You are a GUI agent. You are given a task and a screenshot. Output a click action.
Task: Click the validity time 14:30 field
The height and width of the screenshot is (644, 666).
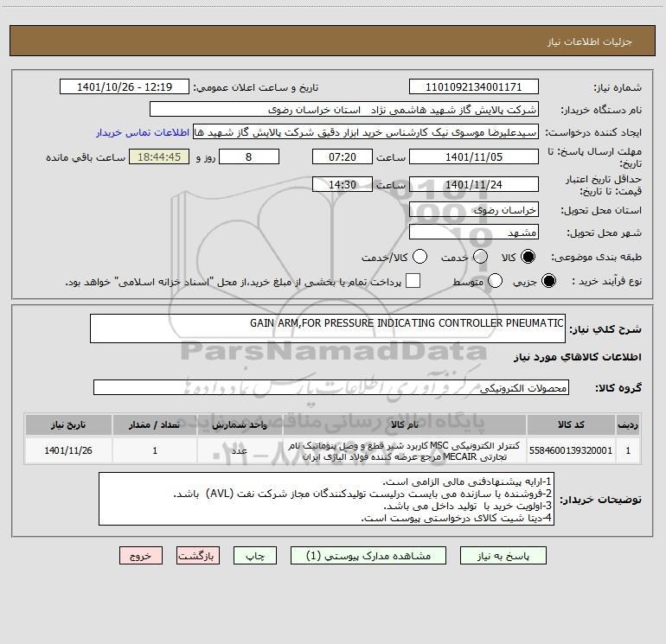343,184
